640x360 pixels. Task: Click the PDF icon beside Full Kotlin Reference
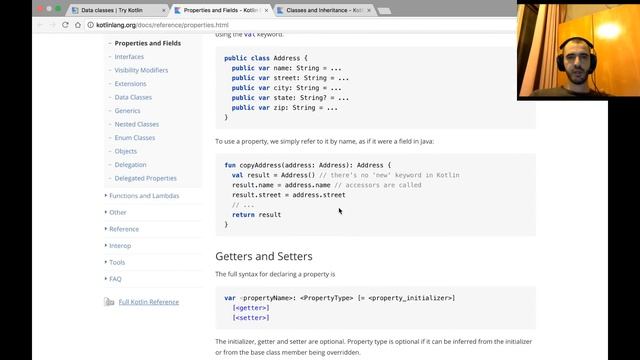pyautogui.click(x=109, y=302)
